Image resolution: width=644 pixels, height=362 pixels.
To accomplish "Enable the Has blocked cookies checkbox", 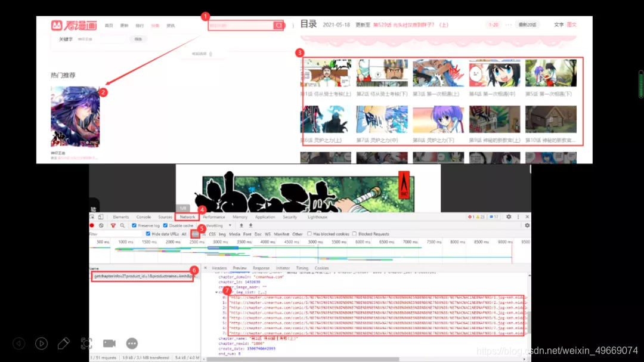I will (x=309, y=234).
